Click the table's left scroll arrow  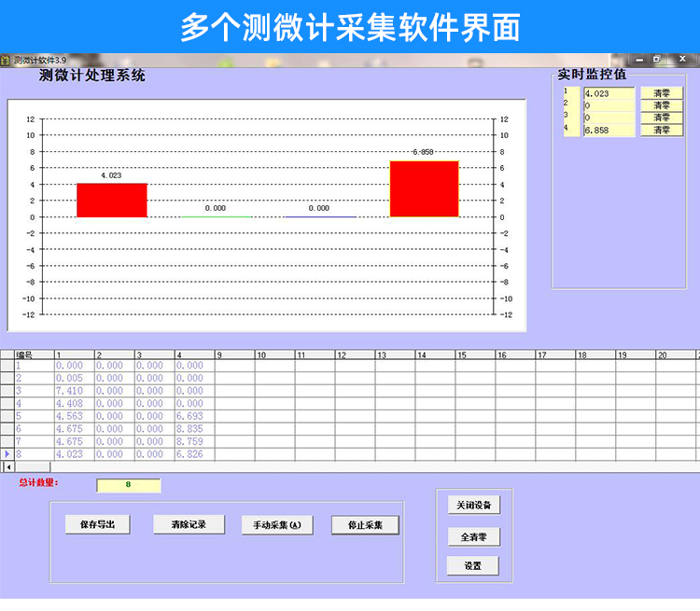point(9,465)
